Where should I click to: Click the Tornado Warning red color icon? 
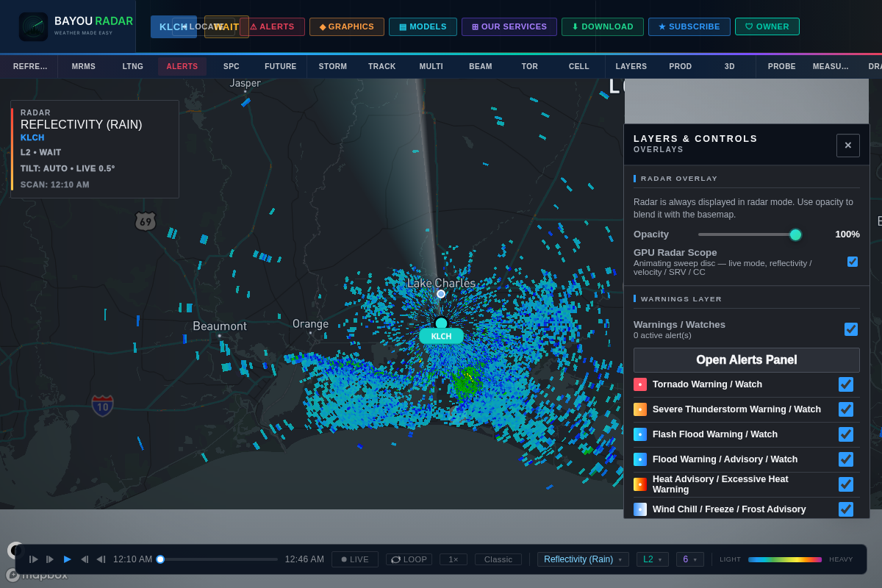640,384
